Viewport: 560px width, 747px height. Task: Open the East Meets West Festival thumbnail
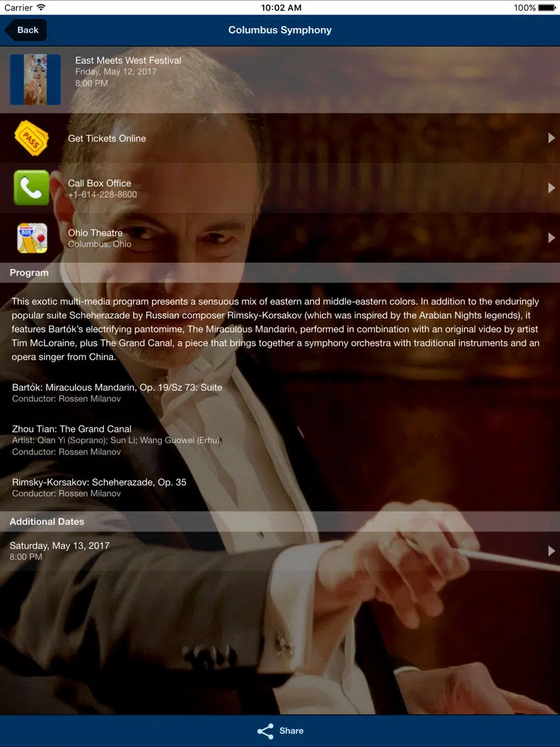coord(35,80)
